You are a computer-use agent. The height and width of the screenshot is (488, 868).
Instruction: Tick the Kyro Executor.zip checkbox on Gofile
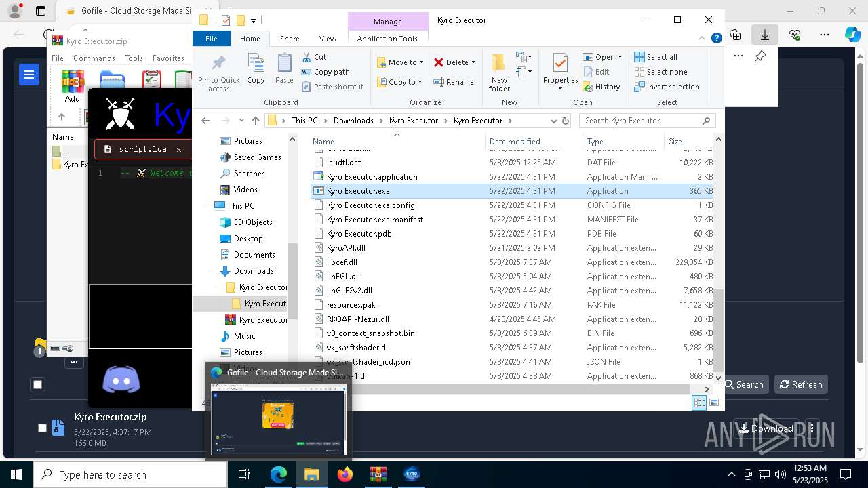click(x=42, y=428)
